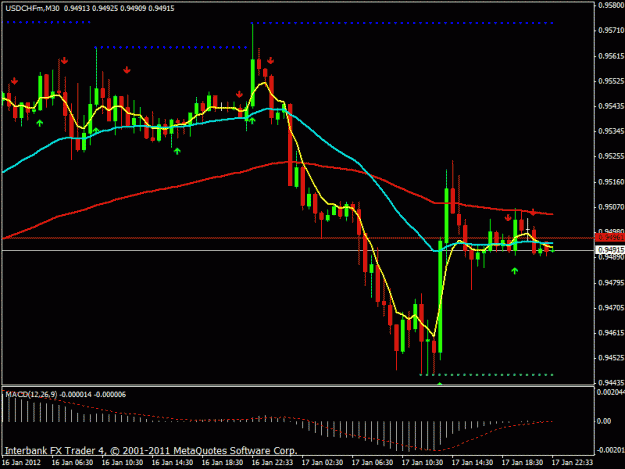The width and height of the screenshot is (625, 469).
Task: Click the 0.94795 price axis value
Action: point(611,283)
